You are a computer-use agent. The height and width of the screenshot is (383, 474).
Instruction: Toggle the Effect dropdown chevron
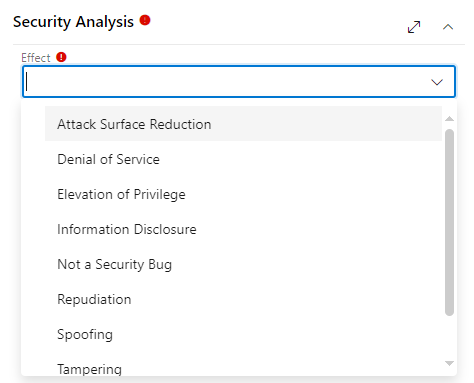point(437,82)
